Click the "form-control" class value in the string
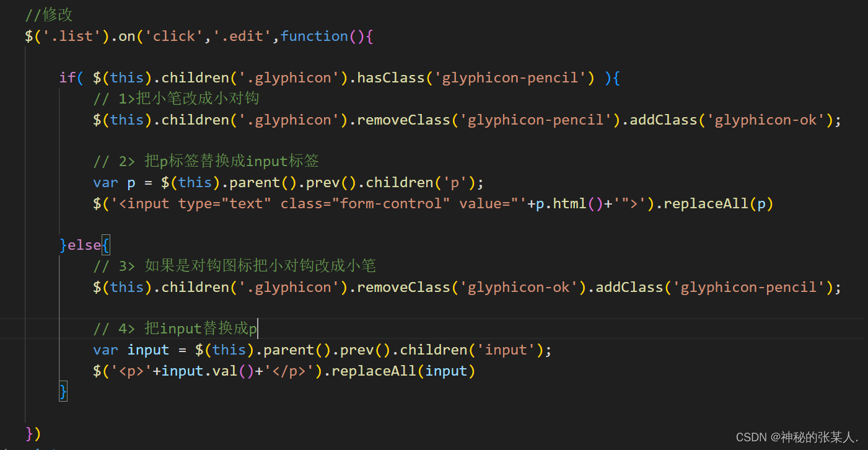 pyautogui.click(x=395, y=203)
